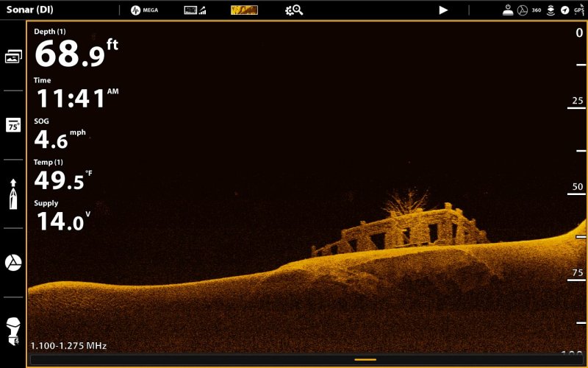
Task: Click the navigation arrow status icon
Action: coord(564,10)
